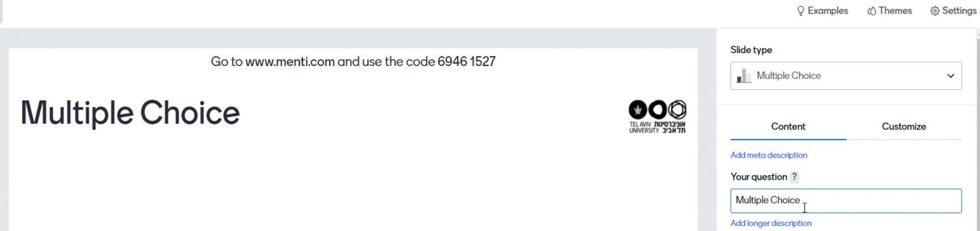This screenshot has width=980, height=231.
Task: Open the question mark help next to Your question
Action: tap(794, 177)
